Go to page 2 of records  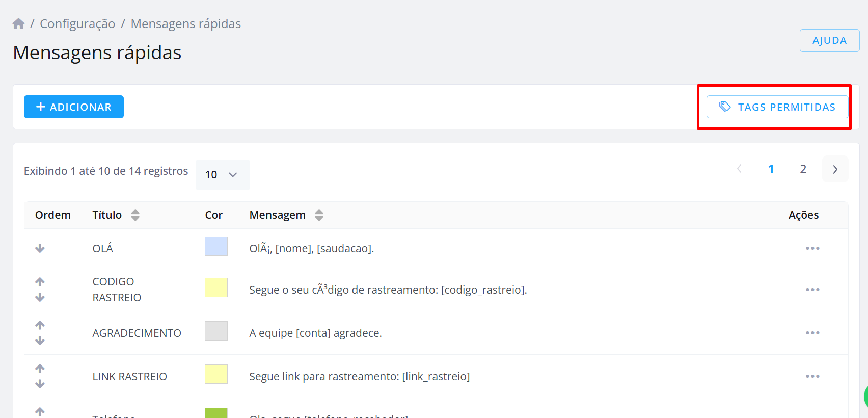point(803,169)
